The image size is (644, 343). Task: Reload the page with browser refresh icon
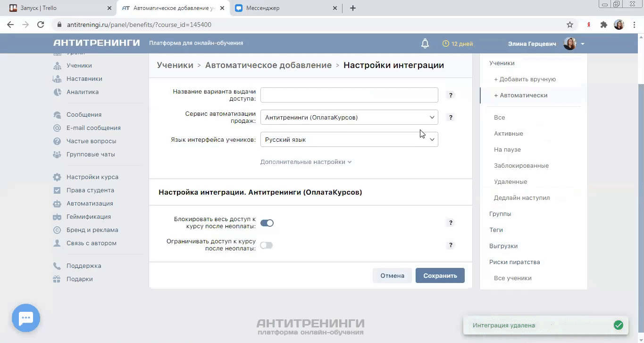coord(41,25)
